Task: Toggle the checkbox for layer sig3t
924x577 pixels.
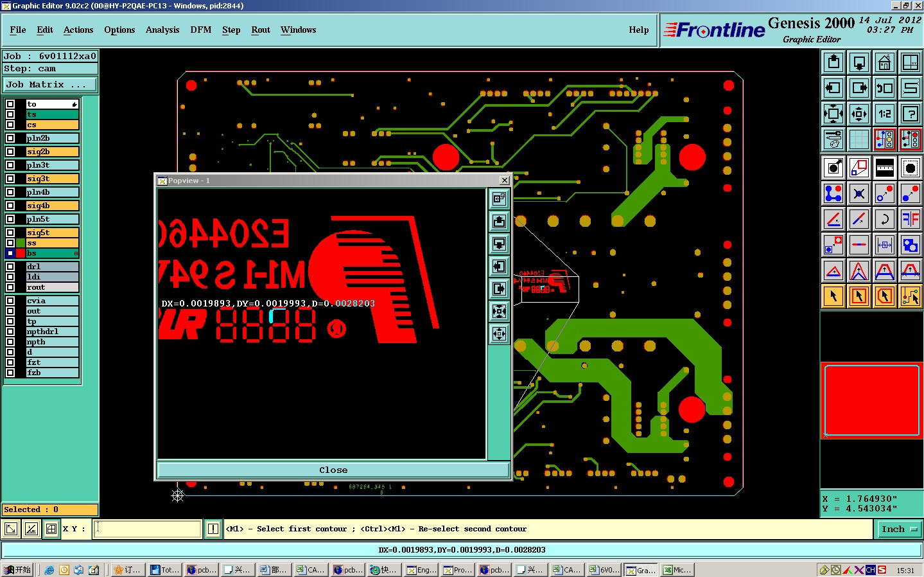Action: 10,179
